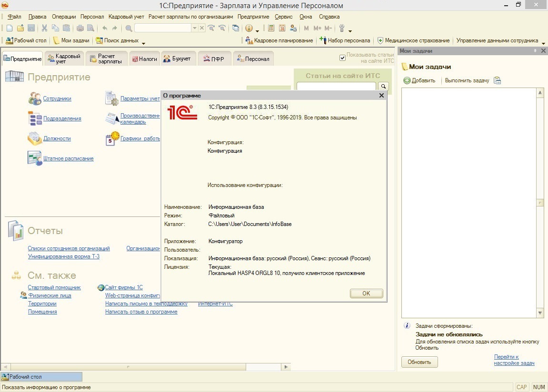Click the Print preview icon
Screen dimensions: 548x392
click(91, 28)
